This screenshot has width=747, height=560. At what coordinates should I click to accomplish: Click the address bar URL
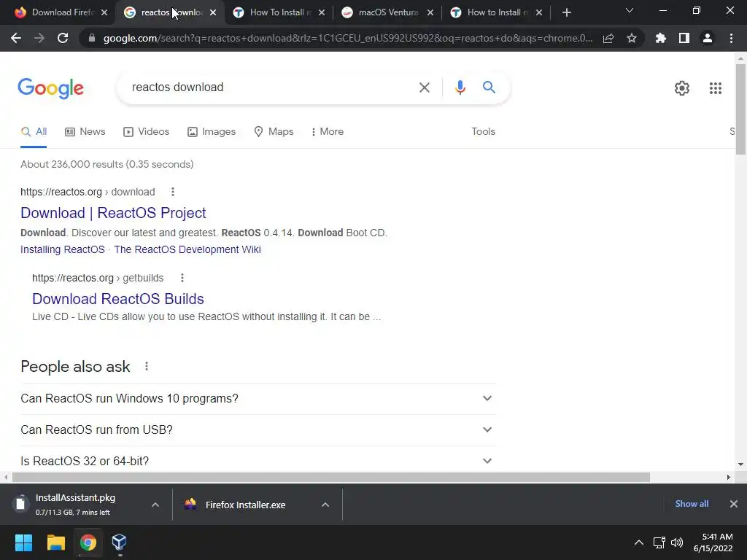348,38
